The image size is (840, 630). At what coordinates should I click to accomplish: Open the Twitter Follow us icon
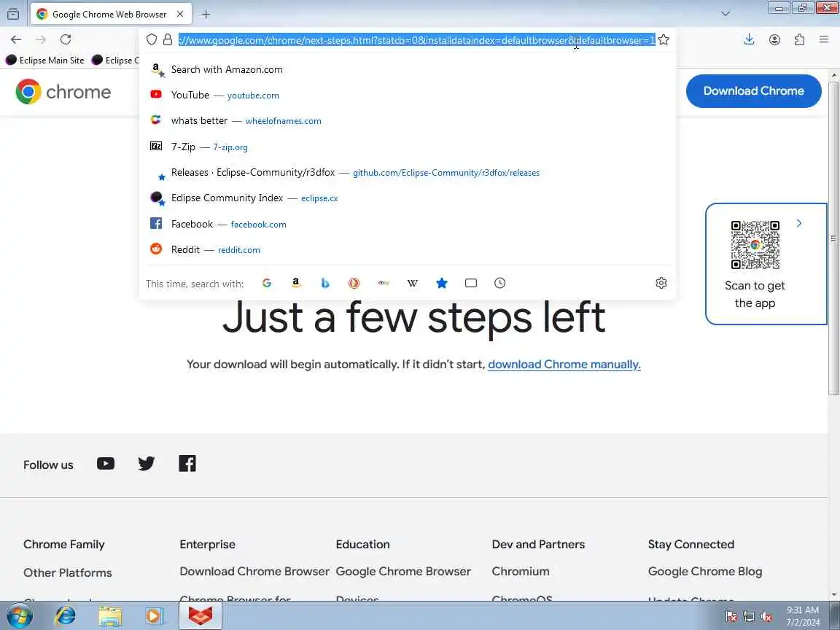tap(147, 464)
